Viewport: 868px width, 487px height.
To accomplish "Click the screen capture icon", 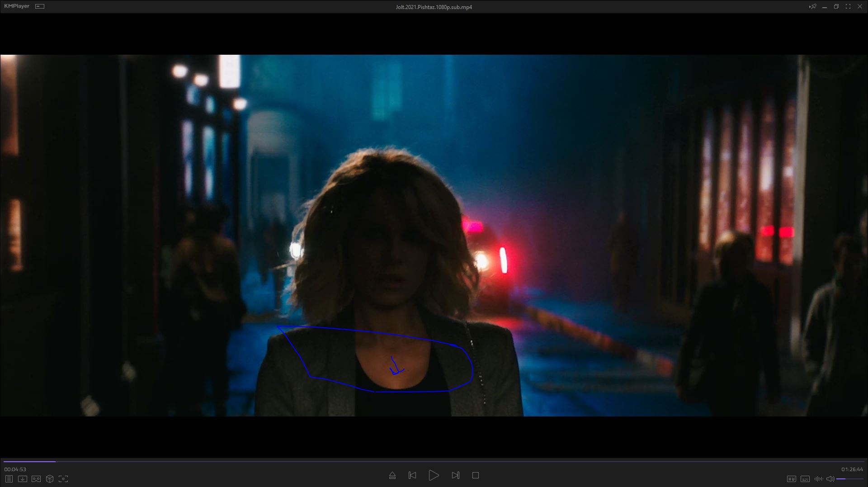I will [x=63, y=479].
